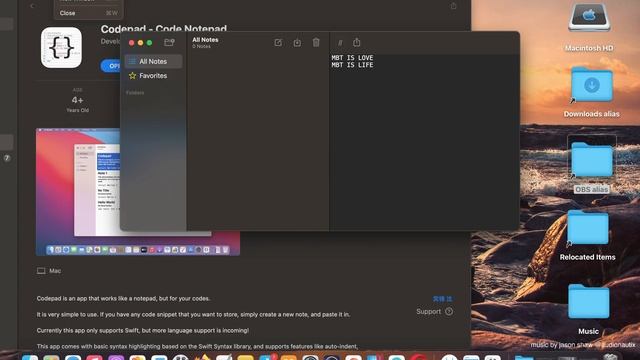Select All Notes in Codepad sidebar

[x=153, y=61]
